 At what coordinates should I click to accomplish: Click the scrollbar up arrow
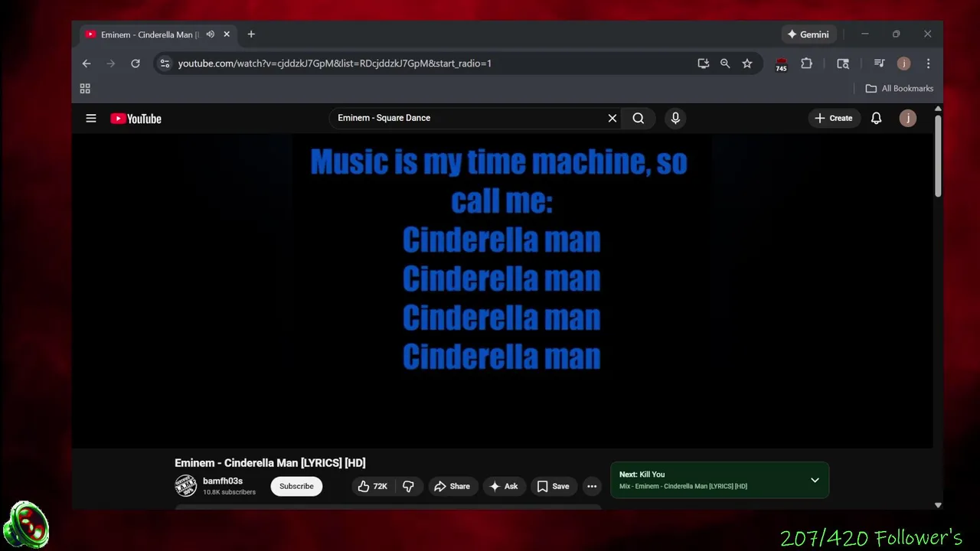pos(938,110)
